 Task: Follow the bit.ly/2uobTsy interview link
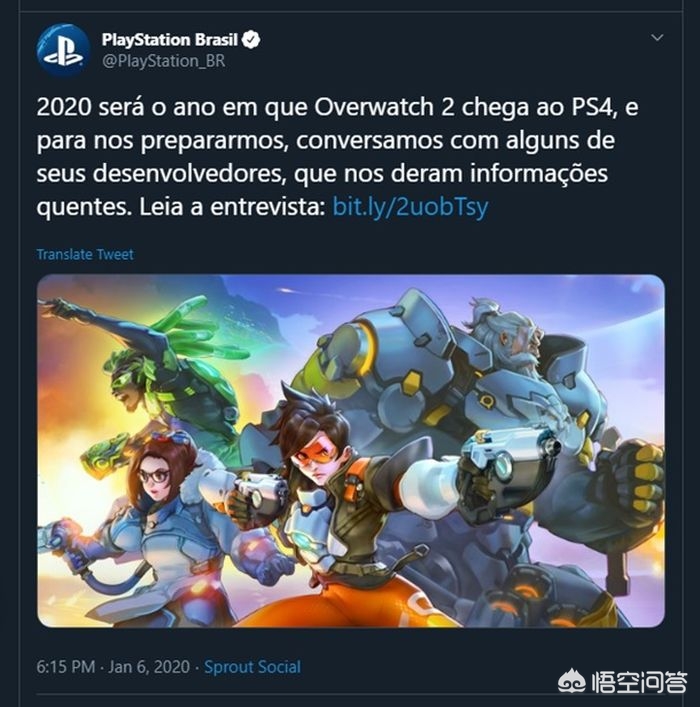coord(410,207)
